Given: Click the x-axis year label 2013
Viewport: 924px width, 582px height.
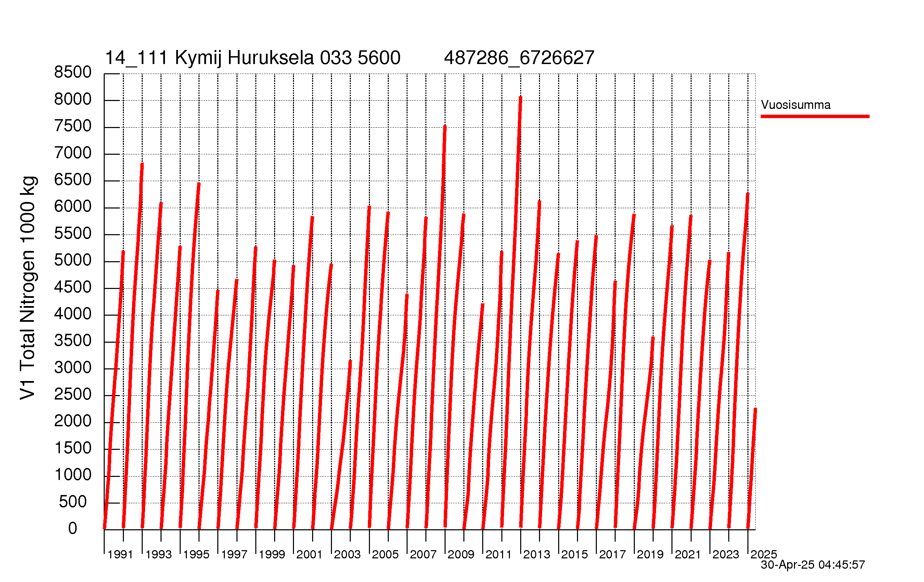Looking at the screenshot, I should (x=537, y=554).
